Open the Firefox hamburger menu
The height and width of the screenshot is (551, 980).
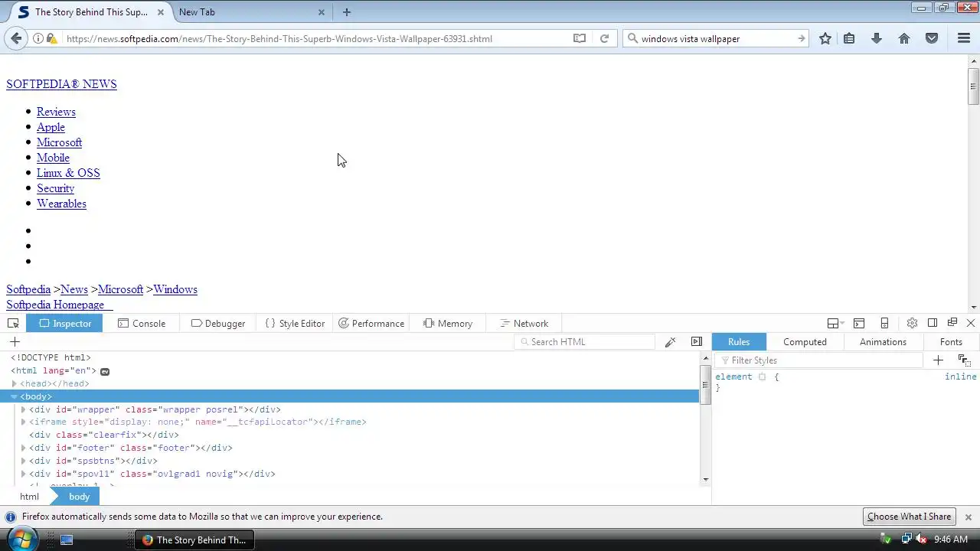pos(964,38)
